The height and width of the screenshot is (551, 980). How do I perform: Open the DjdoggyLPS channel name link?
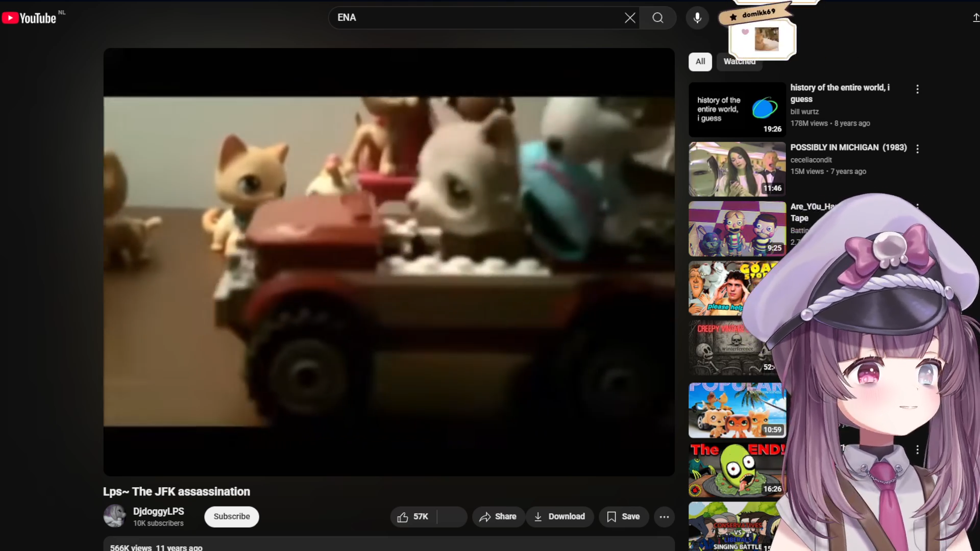tap(158, 511)
